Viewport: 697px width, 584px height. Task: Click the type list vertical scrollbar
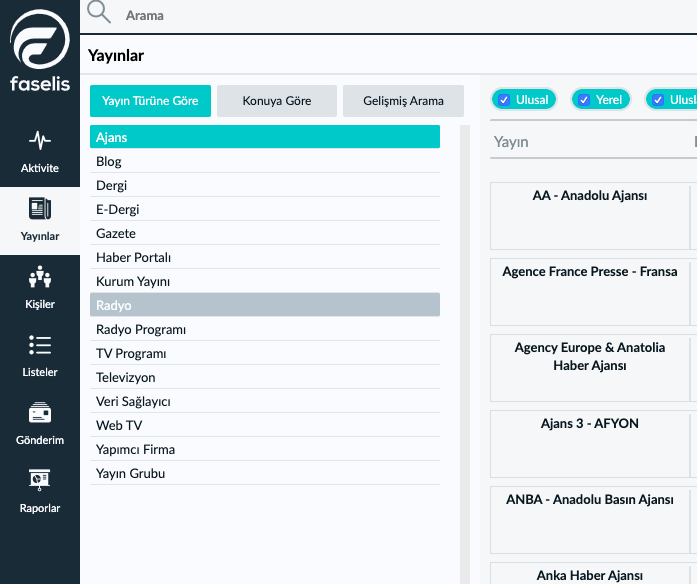pyautogui.click(x=465, y=355)
